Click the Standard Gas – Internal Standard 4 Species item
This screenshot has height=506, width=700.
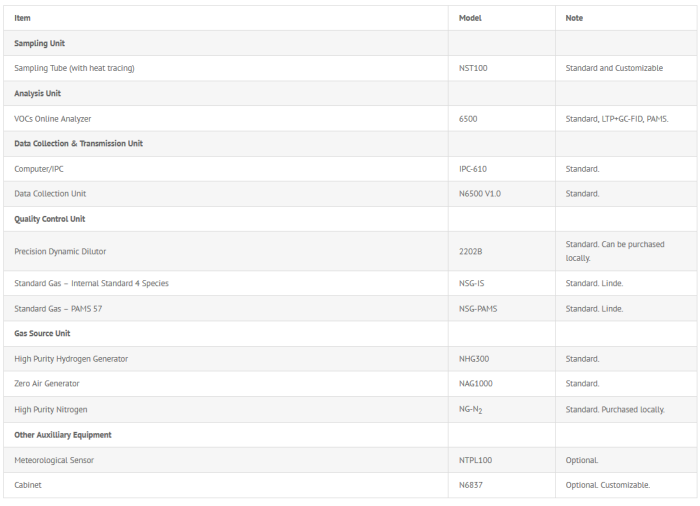pyautogui.click(x=91, y=283)
